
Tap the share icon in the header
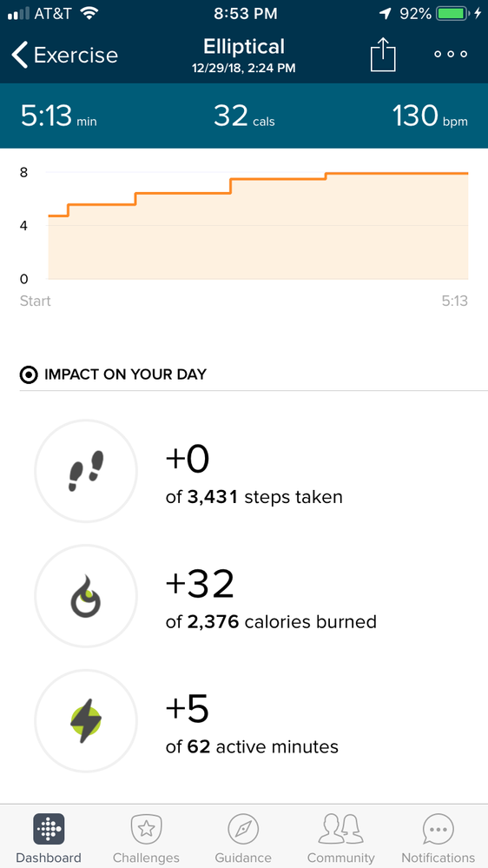point(383,55)
